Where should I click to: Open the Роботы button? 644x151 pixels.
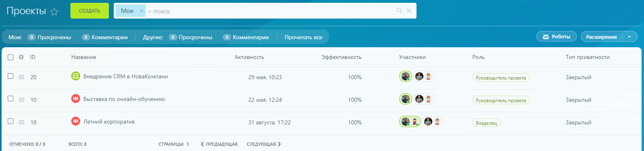tap(556, 37)
